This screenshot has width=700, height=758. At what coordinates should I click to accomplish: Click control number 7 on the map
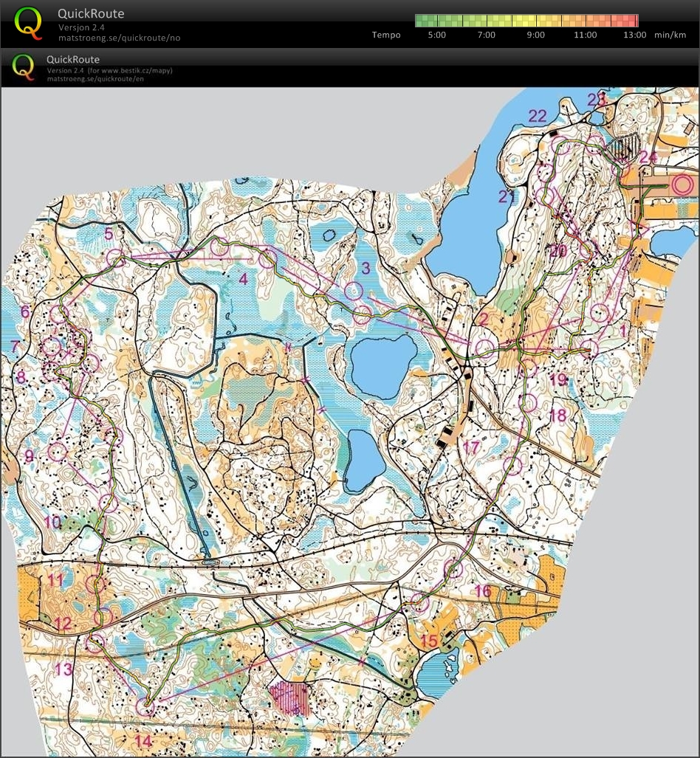(15, 346)
